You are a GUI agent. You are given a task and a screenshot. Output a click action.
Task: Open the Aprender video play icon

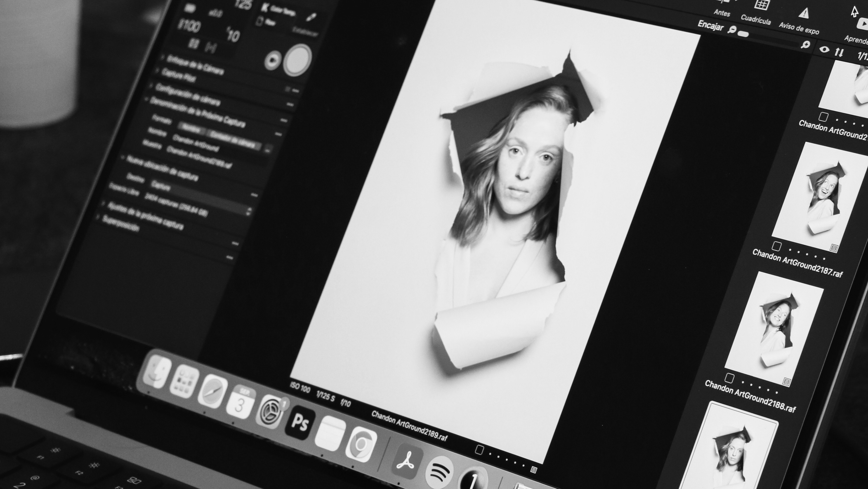(x=863, y=24)
